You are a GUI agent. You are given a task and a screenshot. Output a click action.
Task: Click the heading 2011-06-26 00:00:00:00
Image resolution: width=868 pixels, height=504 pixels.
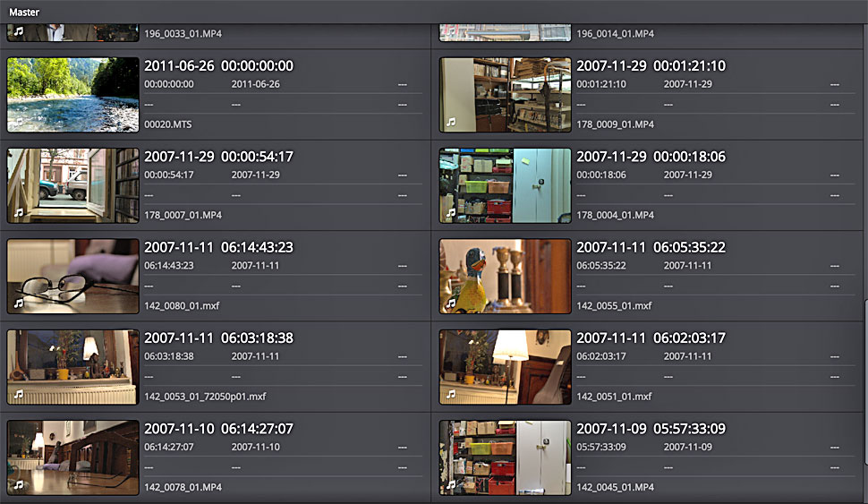(218, 66)
